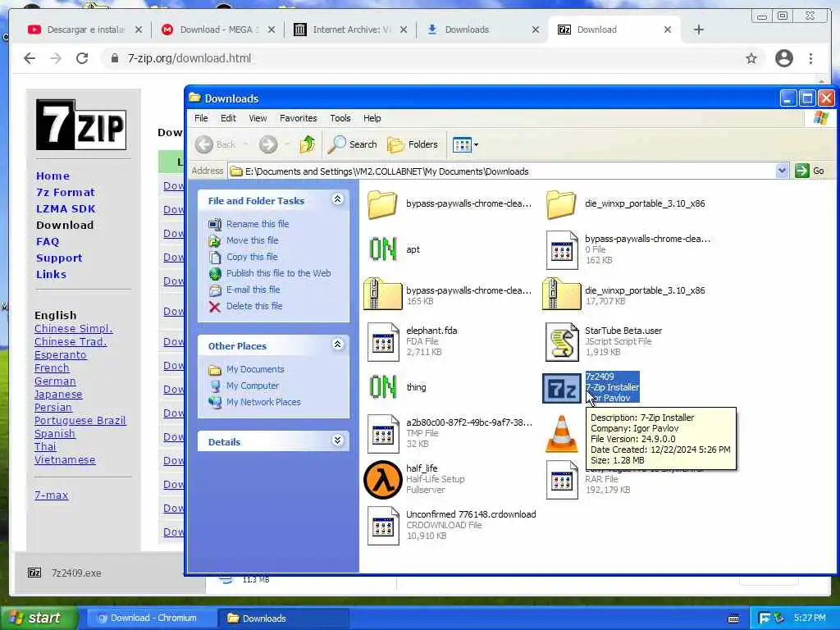Select the elephant.fda file icon
Viewport: 840px width, 630px height.
click(x=383, y=342)
